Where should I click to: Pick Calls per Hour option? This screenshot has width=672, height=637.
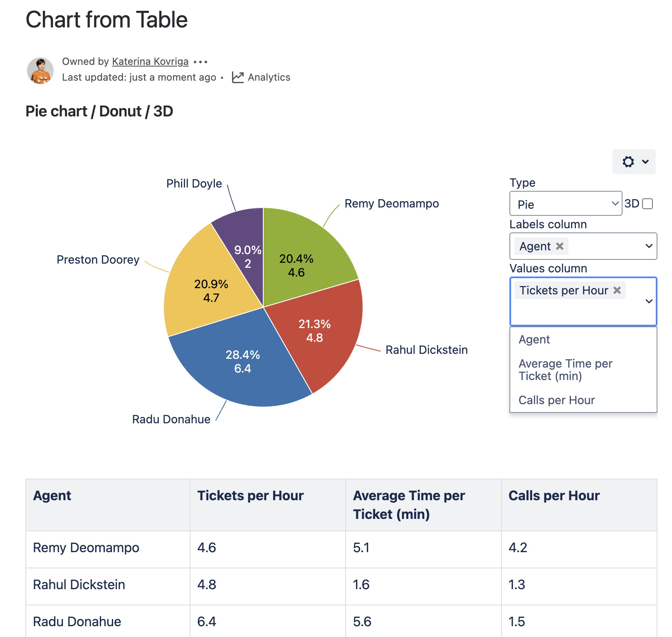[x=556, y=400]
